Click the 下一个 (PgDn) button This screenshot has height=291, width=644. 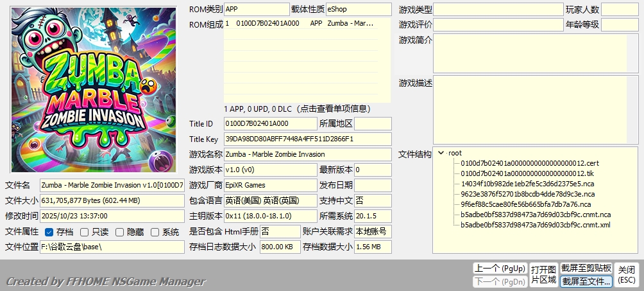pos(499,281)
